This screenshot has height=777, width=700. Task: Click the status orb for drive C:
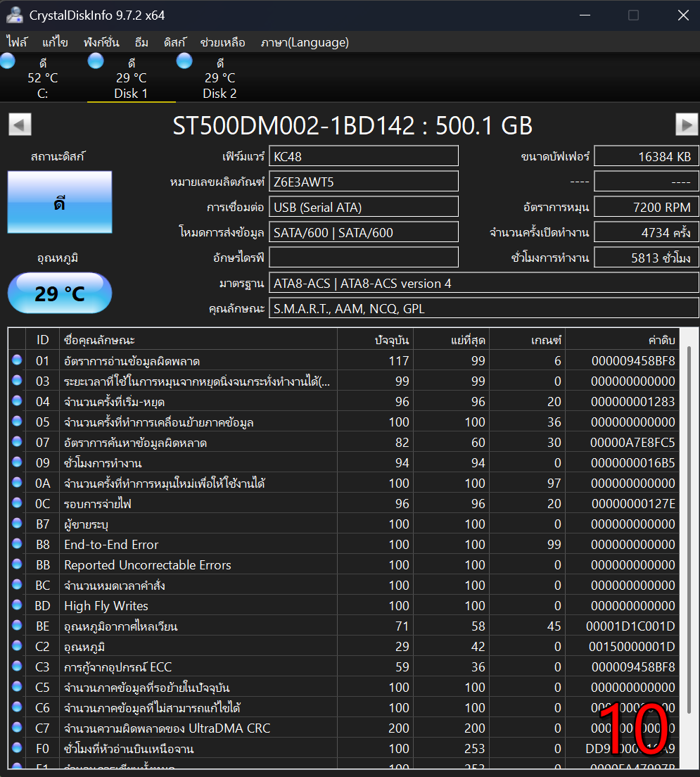8,61
